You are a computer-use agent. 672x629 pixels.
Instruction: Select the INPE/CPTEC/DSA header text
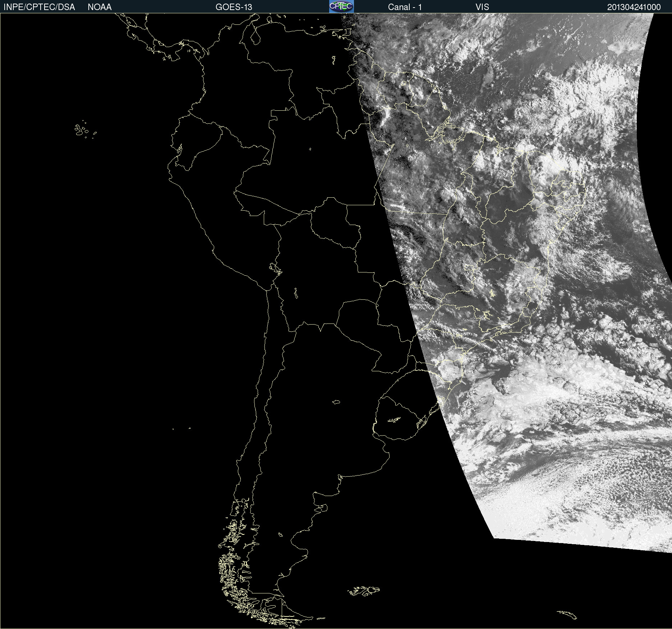(39, 7)
